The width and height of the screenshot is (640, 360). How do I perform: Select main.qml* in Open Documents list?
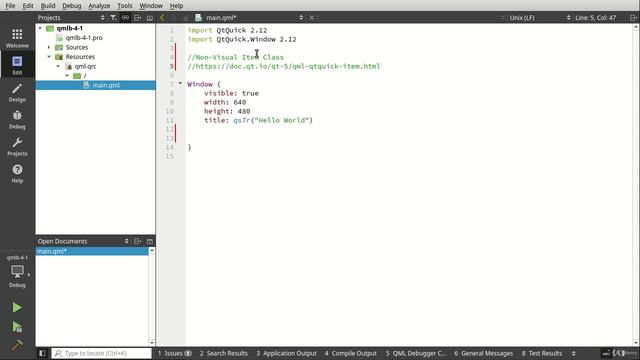click(x=92, y=251)
